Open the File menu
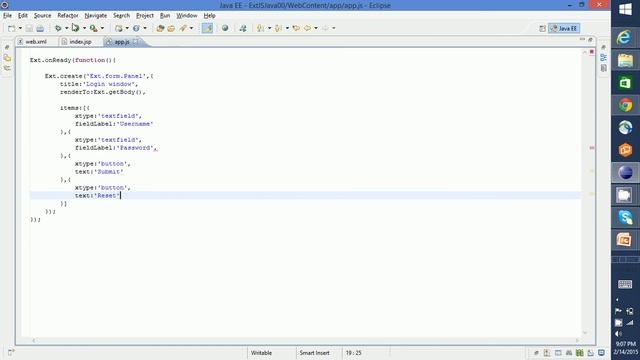The width and height of the screenshot is (640, 360). click(x=7, y=16)
